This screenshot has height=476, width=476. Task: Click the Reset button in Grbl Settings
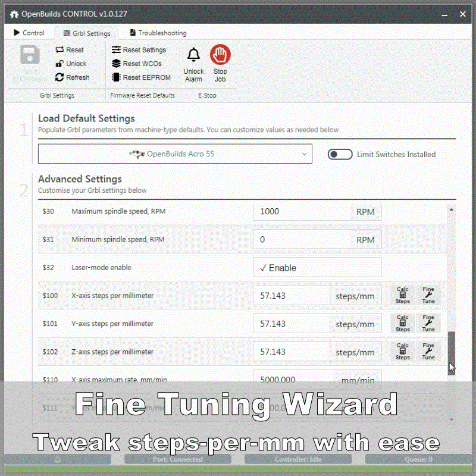coord(69,50)
